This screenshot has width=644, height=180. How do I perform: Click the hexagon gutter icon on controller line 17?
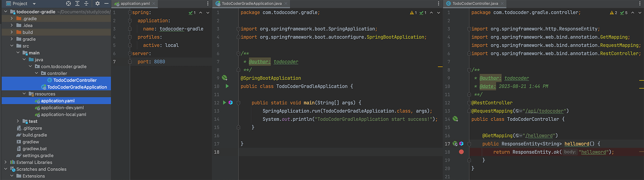click(461, 143)
